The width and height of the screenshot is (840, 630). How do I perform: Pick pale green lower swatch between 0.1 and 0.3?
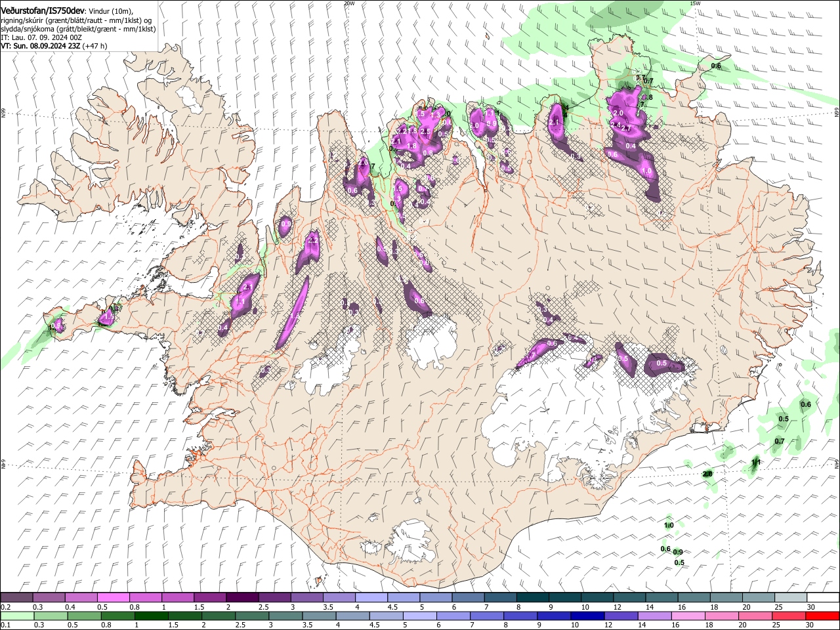[16, 616]
